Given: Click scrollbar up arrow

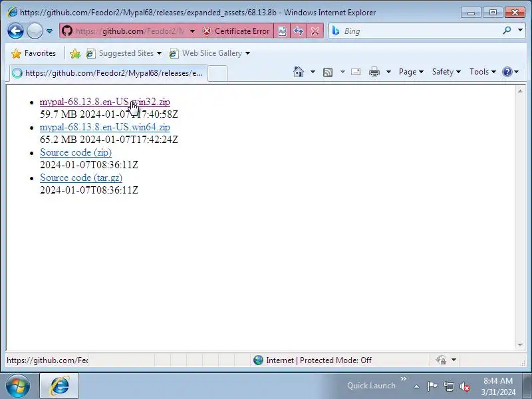Looking at the screenshot, I should tap(520, 91).
